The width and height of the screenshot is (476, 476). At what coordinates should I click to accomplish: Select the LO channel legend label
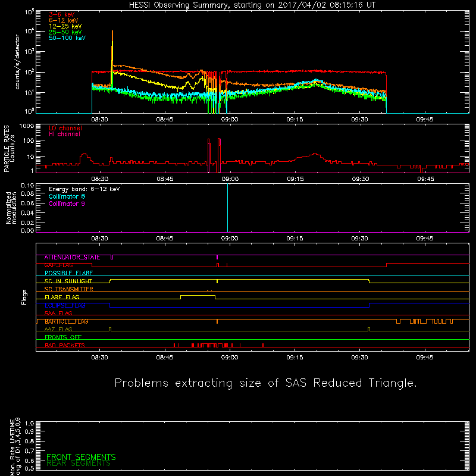point(65,128)
